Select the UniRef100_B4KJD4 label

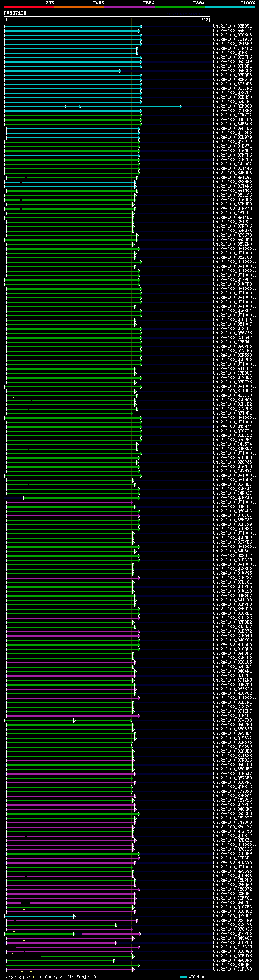(x=232, y=507)
